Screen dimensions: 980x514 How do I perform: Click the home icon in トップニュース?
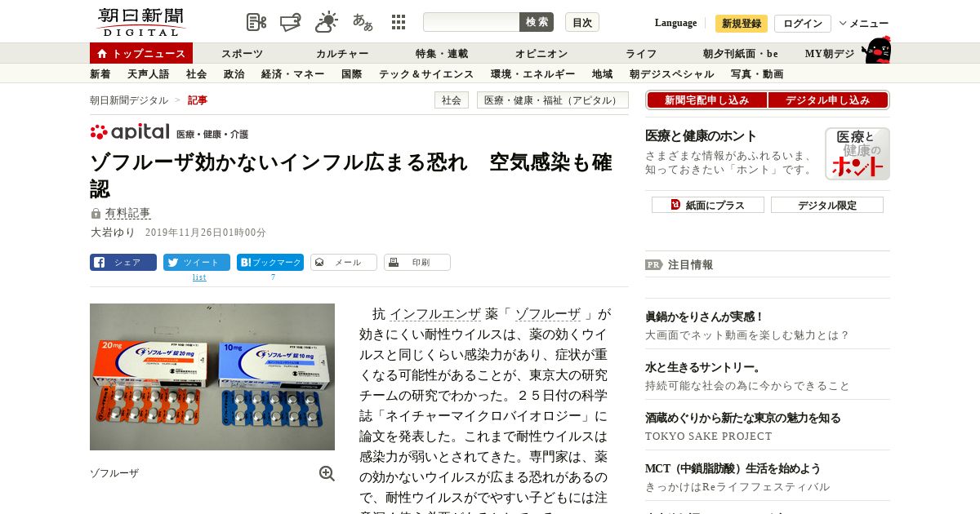coord(102,54)
